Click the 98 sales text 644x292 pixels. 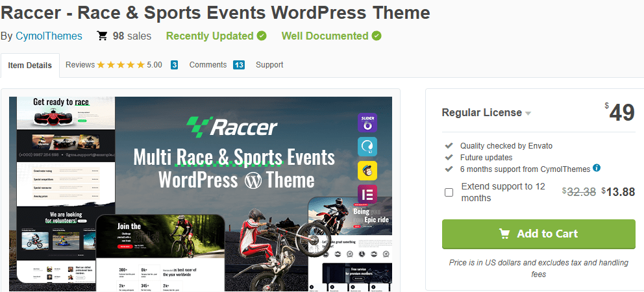(x=132, y=36)
